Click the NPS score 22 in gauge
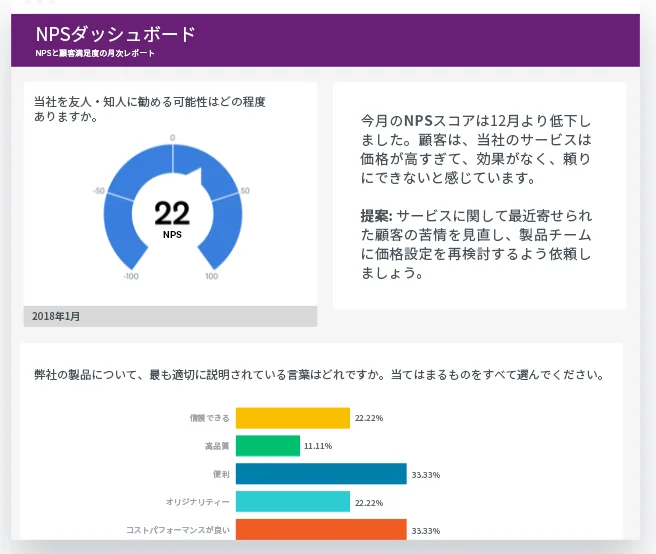The height and width of the screenshot is (554, 656). [x=172, y=212]
